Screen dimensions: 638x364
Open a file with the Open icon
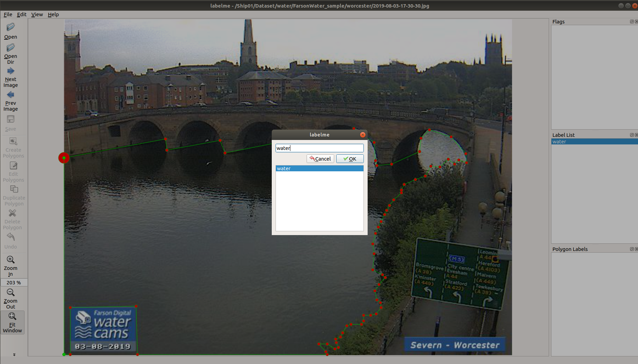pyautogui.click(x=11, y=27)
